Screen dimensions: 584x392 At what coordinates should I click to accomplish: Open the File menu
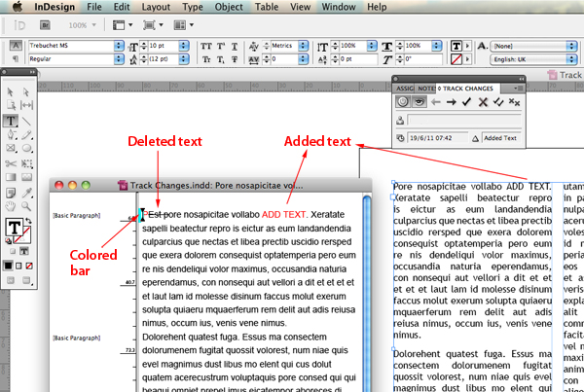pyautogui.click(x=94, y=7)
